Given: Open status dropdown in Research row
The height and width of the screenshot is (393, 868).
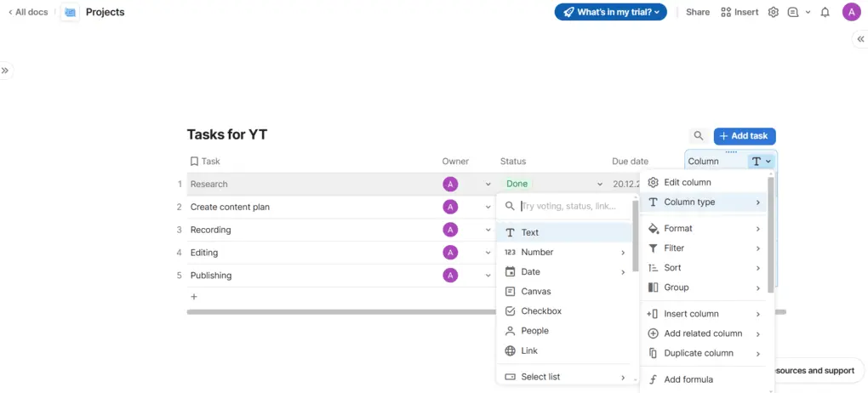Looking at the screenshot, I should (600, 184).
